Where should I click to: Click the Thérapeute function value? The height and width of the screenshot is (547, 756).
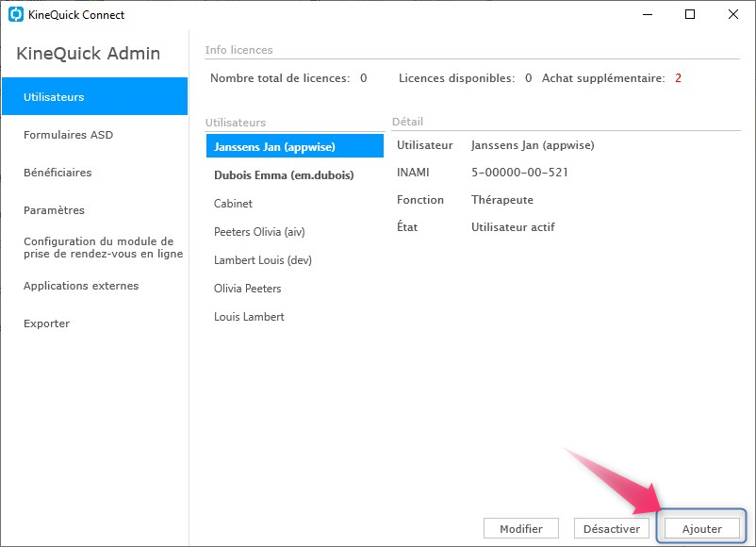tap(501, 200)
